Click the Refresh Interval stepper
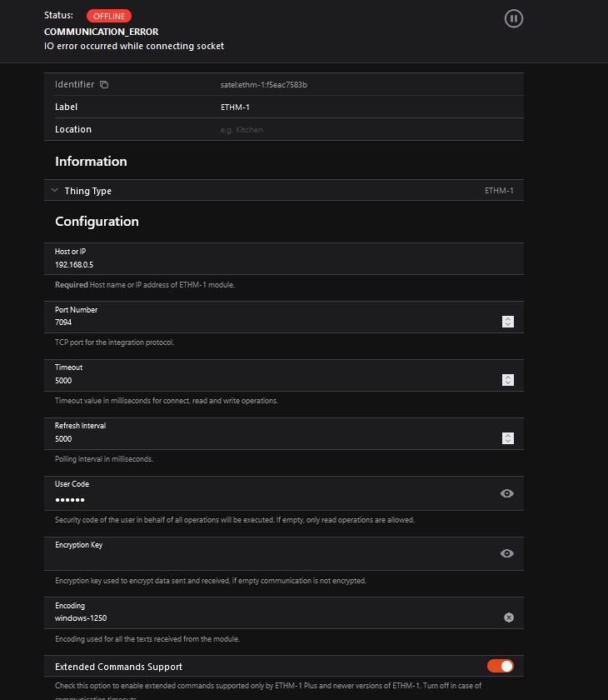 [x=508, y=438]
